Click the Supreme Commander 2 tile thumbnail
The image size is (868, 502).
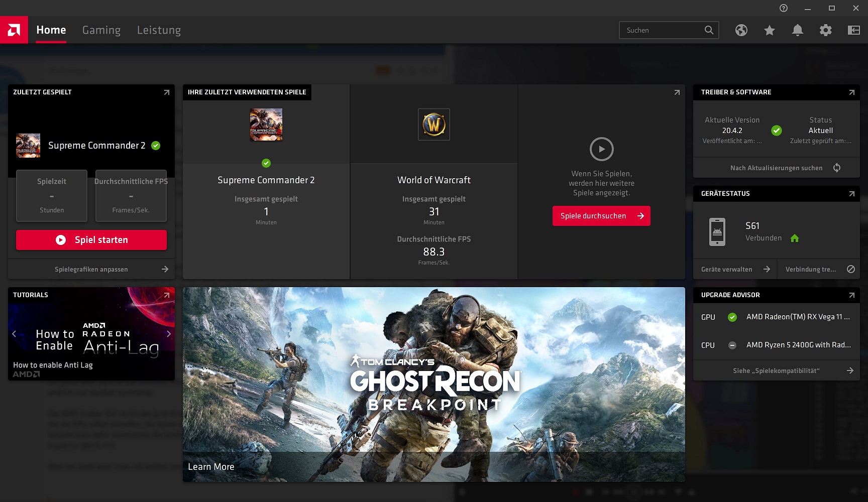pyautogui.click(x=266, y=124)
